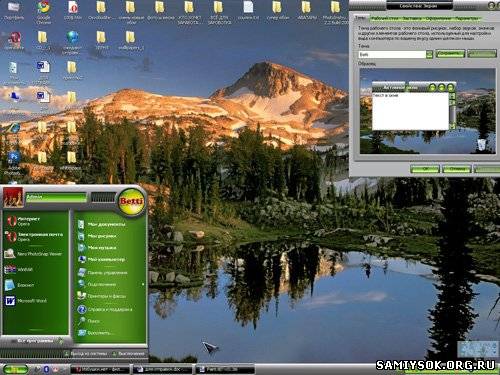Image resolution: width=500 pixels, height=375 pixels.
Task: Click the Сохранить button next to theme
Action: [x=450, y=54]
